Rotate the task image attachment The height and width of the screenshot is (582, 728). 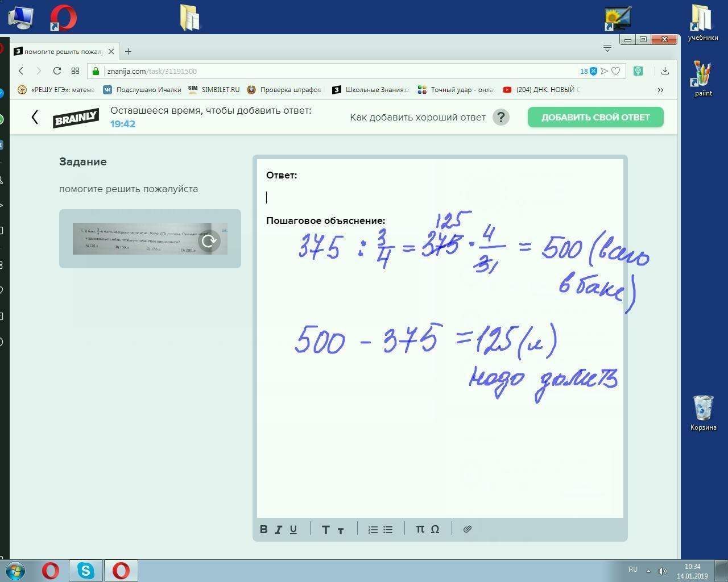coord(209,241)
